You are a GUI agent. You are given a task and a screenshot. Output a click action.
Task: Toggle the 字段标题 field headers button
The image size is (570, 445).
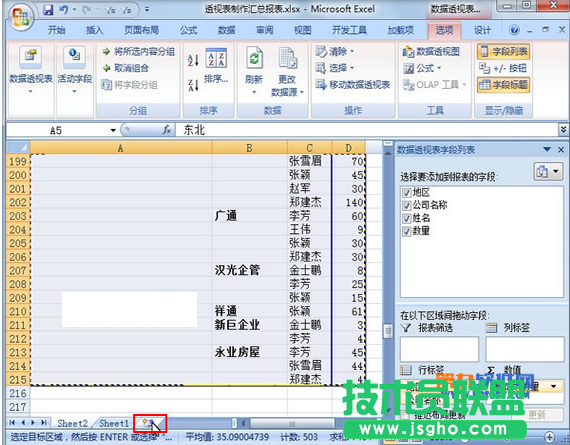pos(503,85)
